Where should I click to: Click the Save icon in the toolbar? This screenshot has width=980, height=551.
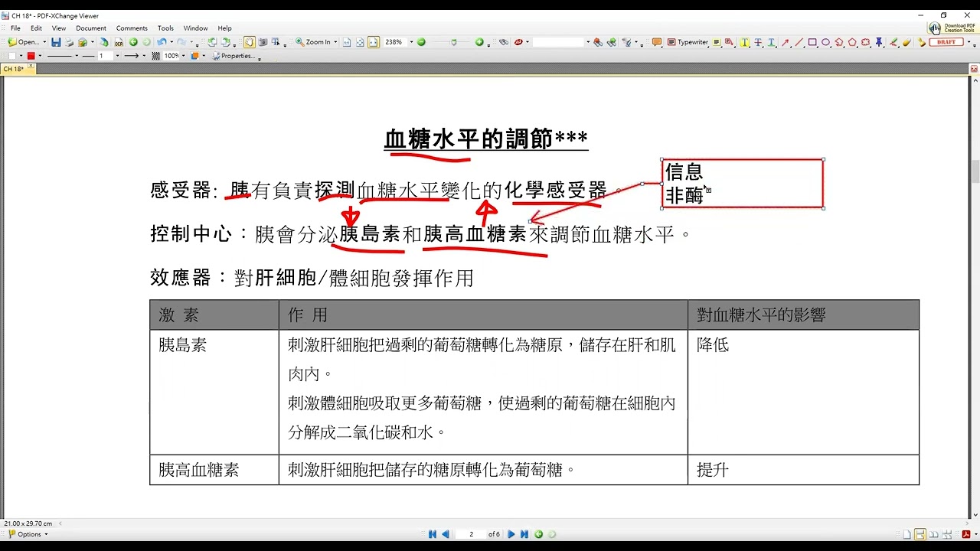(x=56, y=42)
